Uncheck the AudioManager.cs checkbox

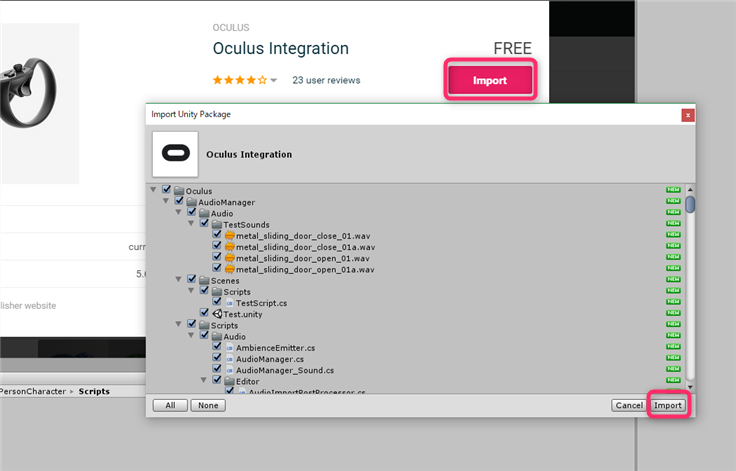(217, 357)
